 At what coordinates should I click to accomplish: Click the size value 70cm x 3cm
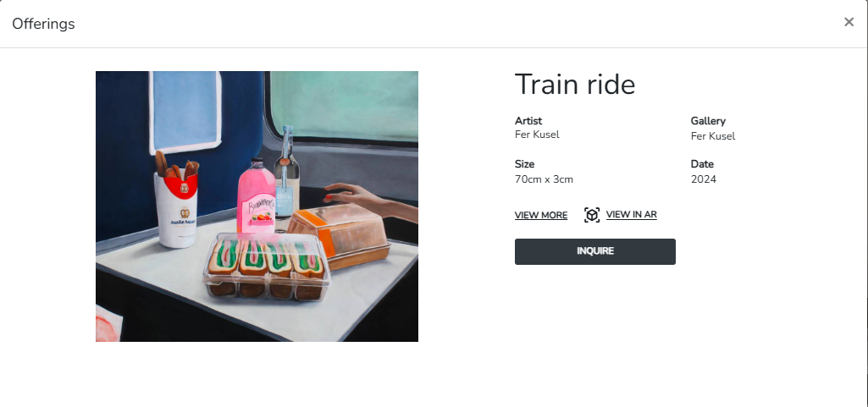click(544, 179)
